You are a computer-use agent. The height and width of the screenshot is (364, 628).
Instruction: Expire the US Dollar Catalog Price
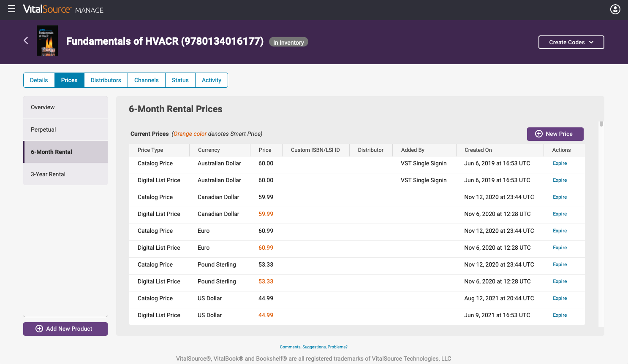click(x=560, y=298)
